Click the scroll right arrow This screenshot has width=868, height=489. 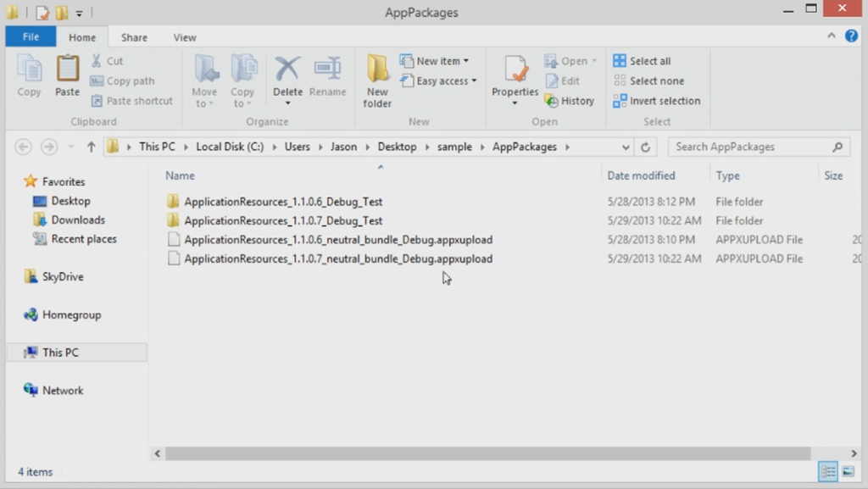[x=854, y=453]
